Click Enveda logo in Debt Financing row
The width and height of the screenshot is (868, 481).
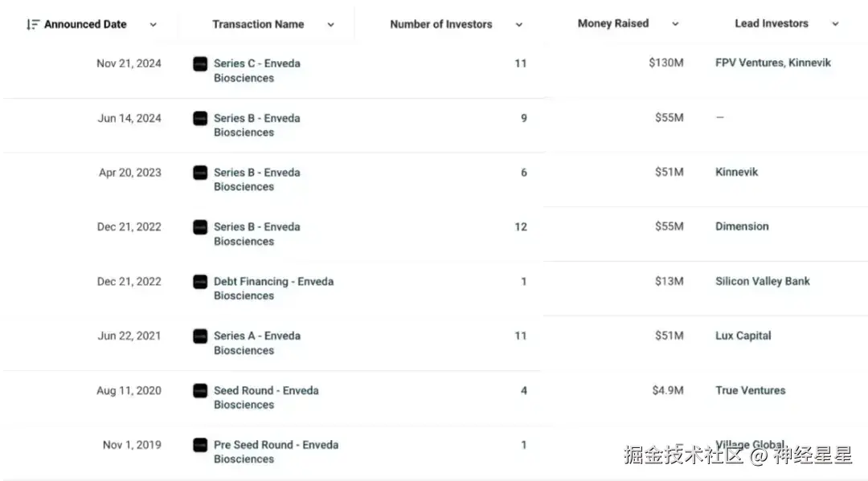pos(200,282)
